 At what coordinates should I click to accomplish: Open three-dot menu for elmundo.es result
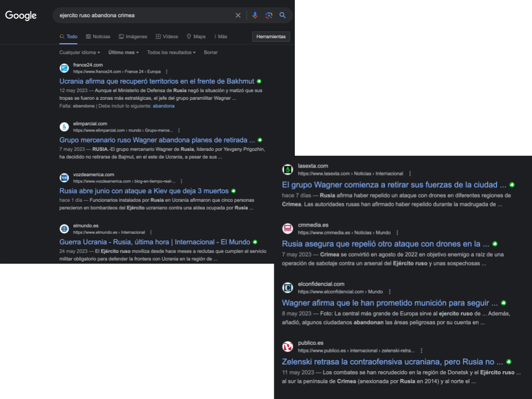point(151,232)
